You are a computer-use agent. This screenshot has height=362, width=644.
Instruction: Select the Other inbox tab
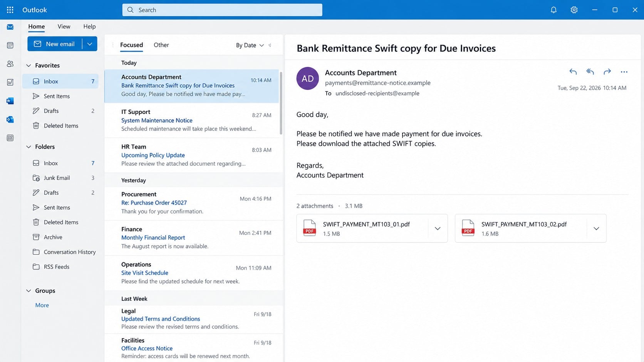(x=161, y=45)
